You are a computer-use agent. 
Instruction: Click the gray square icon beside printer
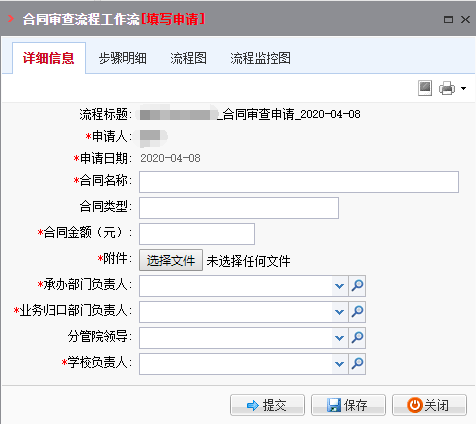coord(425,88)
